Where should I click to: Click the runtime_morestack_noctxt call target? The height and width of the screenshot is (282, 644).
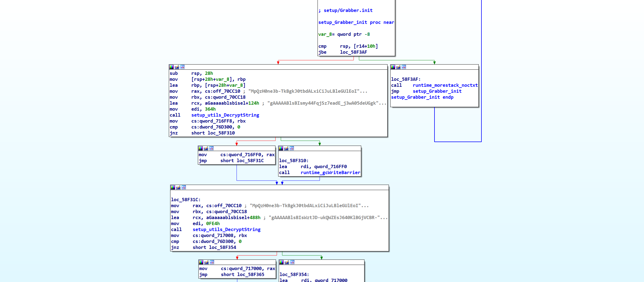tap(445, 85)
